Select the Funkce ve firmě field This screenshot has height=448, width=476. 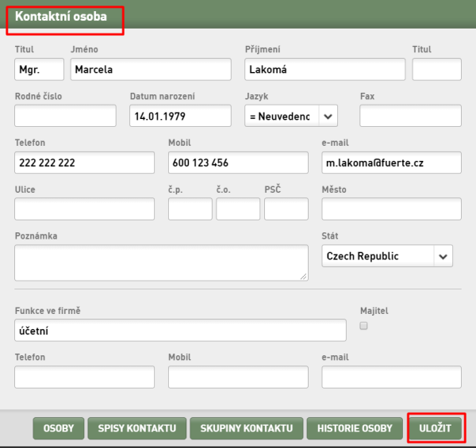click(x=180, y=331)
